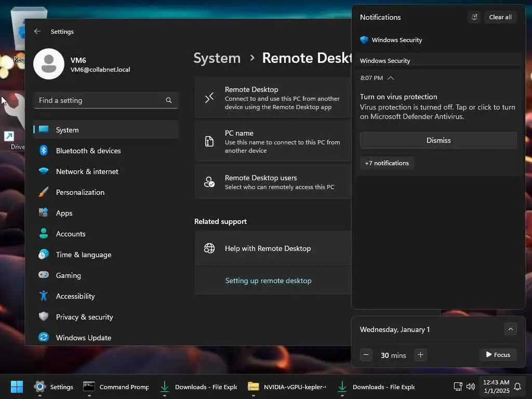Switch to Command Prompt in taskbar
This screenshot has width=532, height=399.
point(116,387)
